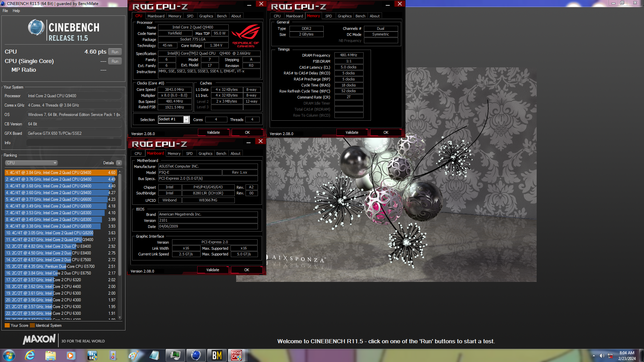Viewport: 644px width, 362px height.
Task: Select ranking row 14 Core 2 Duo E7500
Action: click(x=61, y=260)
